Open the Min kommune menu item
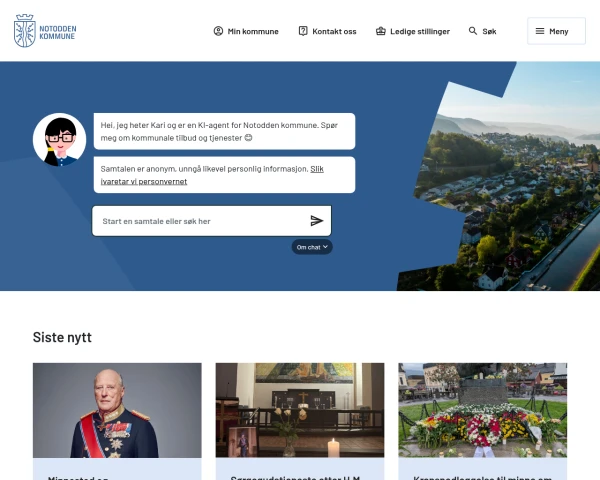Image resolution: width=600 pixels, height=480 pixels. coord(246,31)
